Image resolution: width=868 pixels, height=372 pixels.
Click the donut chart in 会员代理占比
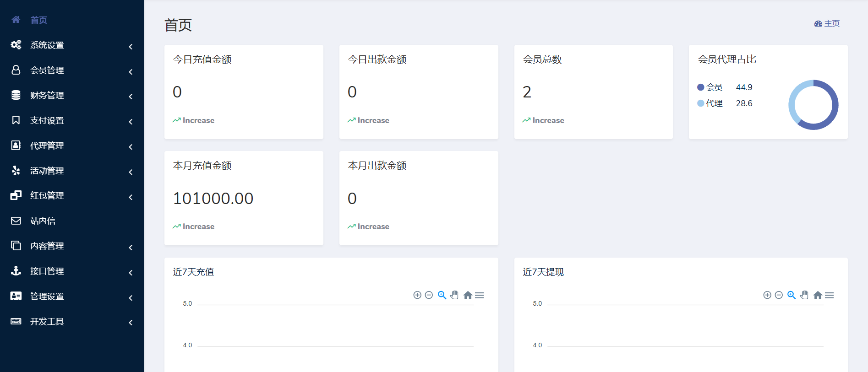pos(813,105)
